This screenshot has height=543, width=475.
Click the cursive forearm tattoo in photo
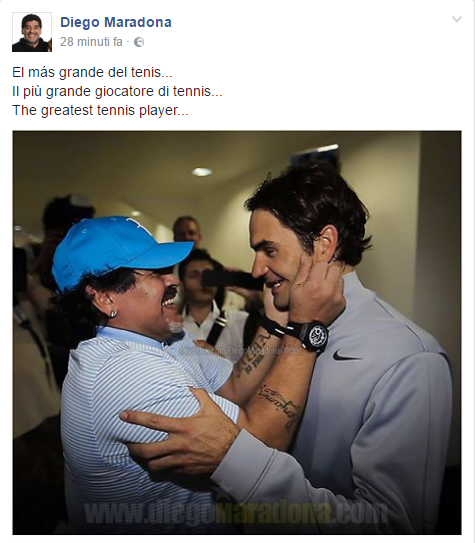point(280,403)
